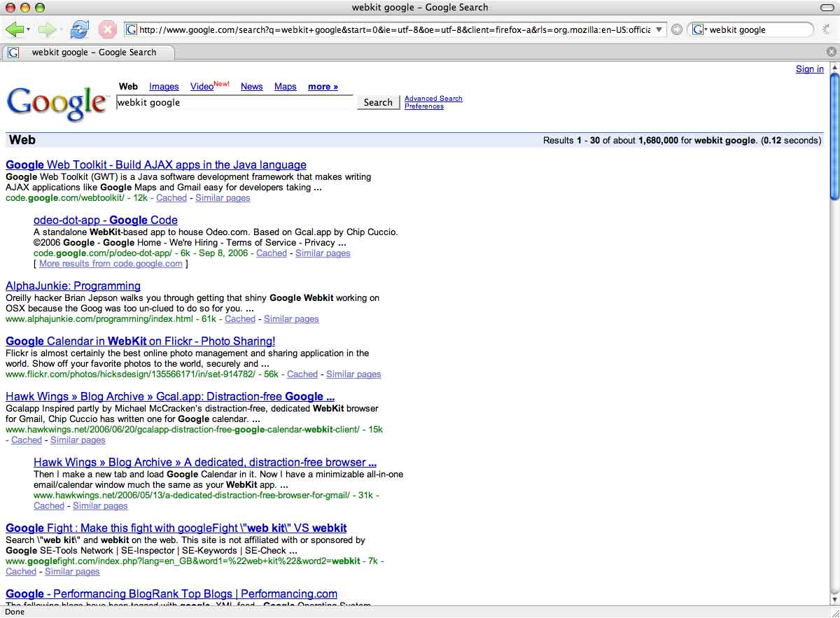This screenshot has height=618, width=840.
Task: Expand the address bar URL history dropdown
Action: point(659,29)
